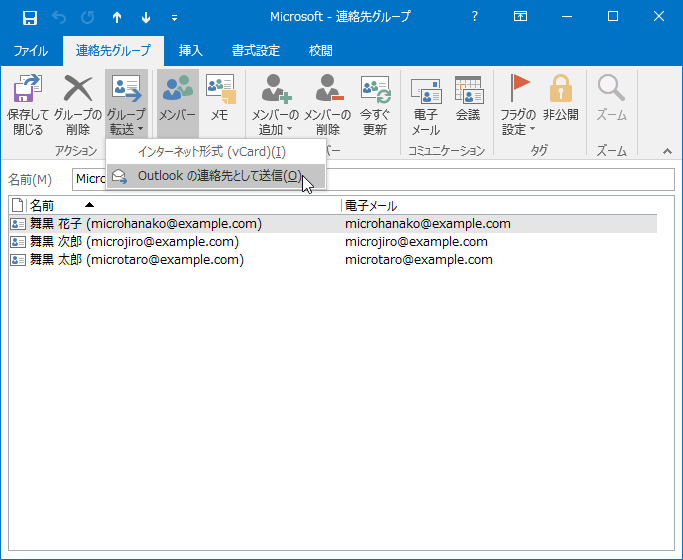
Task: Click 保存して閉じる button
Action: click(28, 105)
